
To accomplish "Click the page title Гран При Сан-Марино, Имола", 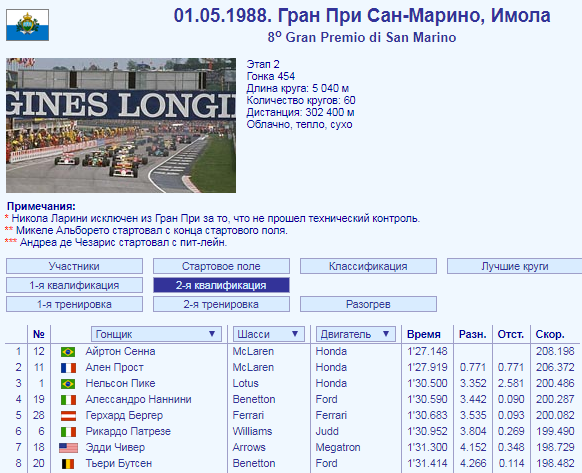I will click(414, 16).
